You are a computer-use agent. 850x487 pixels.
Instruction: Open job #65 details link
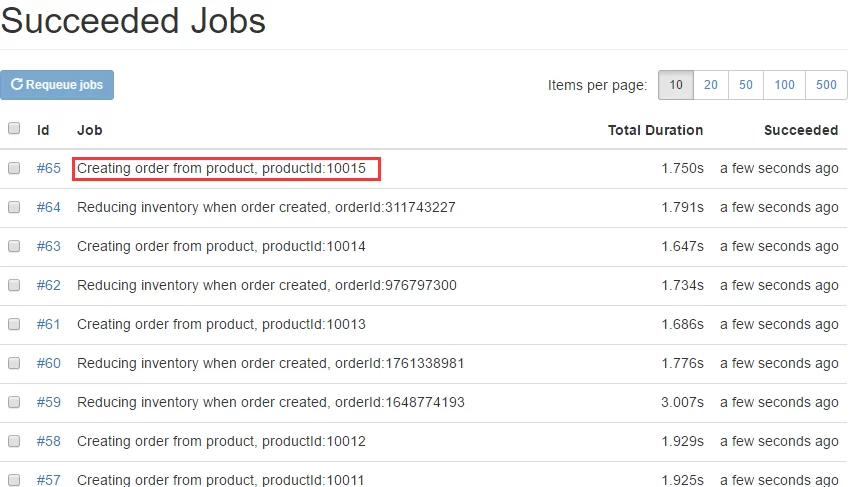click(49, 168)
